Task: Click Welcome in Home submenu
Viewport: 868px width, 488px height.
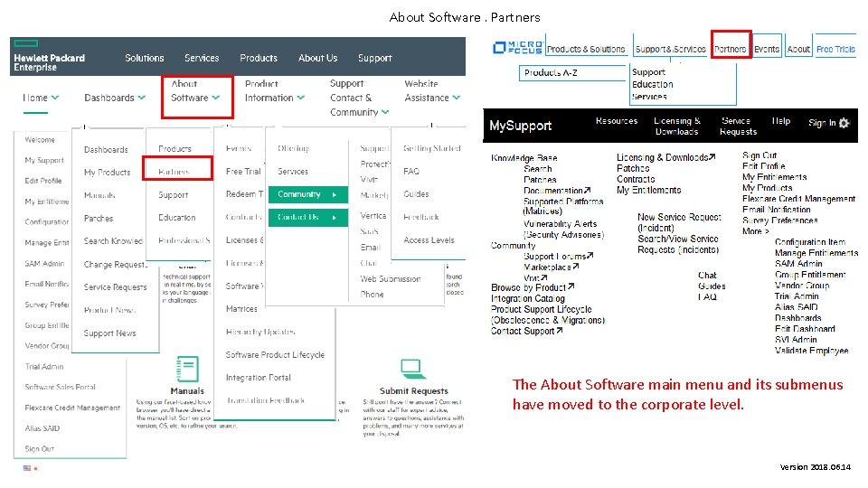Action: click(40, 140)
